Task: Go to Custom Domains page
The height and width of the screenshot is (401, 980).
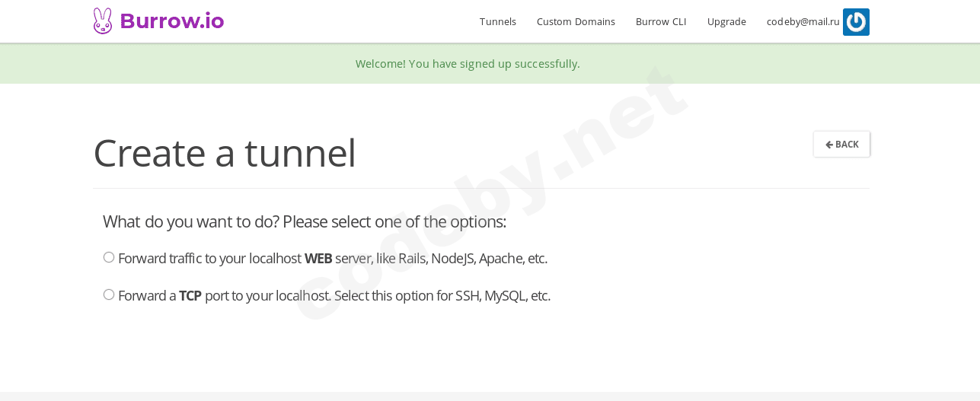Action: tap(576, 21)
